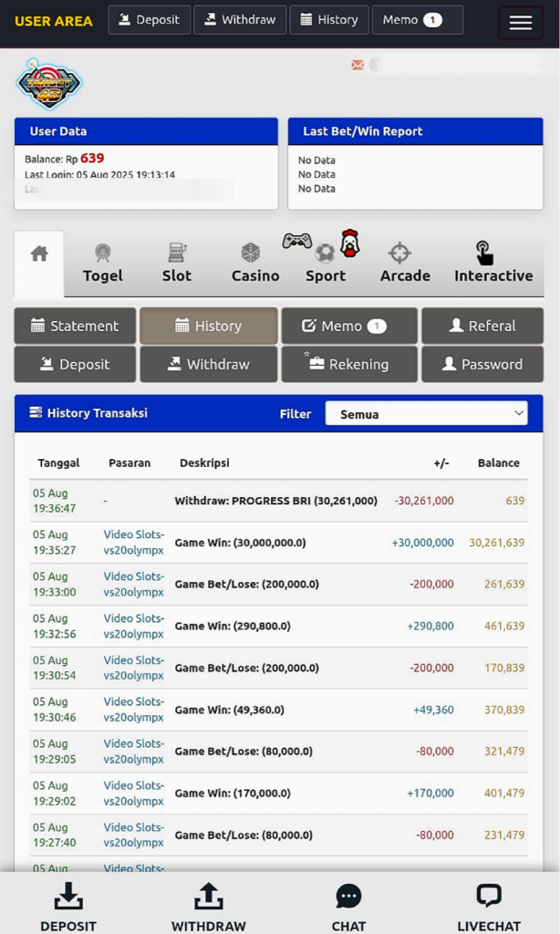Open the Statement section
The image size is (560, 934).
point(75,326)
